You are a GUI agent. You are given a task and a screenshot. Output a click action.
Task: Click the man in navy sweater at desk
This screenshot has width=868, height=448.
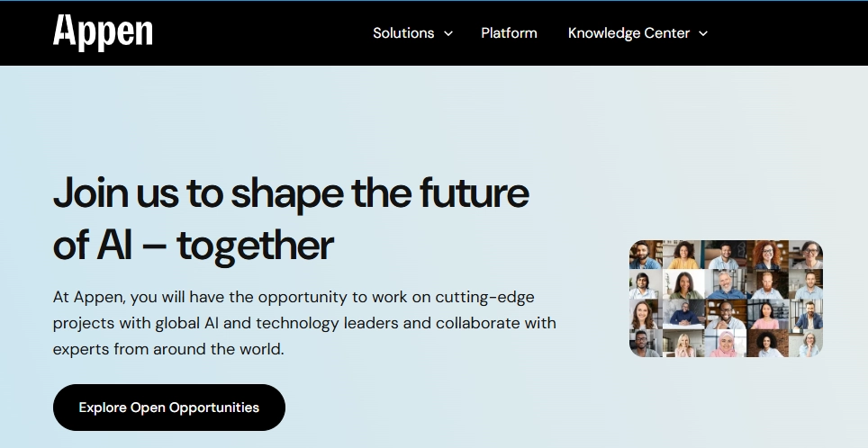683,314
